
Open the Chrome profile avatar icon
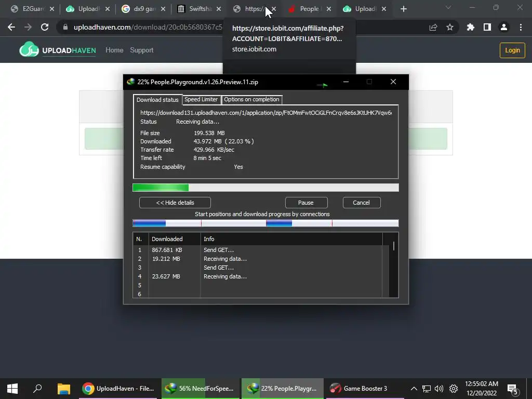504,27
